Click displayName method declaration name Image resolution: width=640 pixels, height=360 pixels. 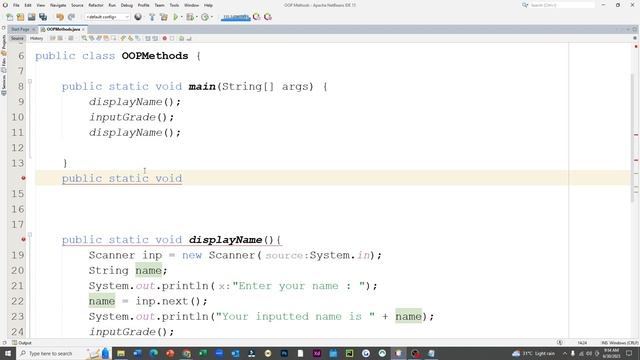225,240
